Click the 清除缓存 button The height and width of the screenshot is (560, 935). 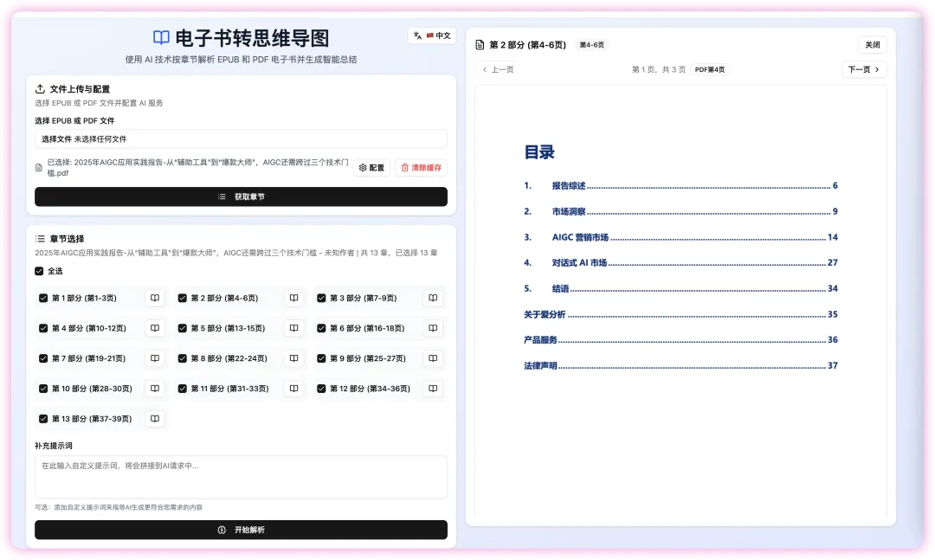point(421,168)
